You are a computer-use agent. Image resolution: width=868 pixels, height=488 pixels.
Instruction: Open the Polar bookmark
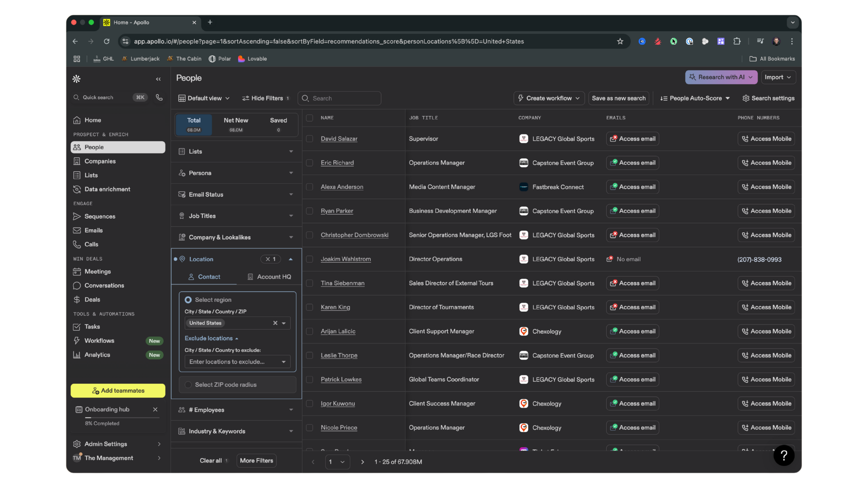(x=220, y=59)
